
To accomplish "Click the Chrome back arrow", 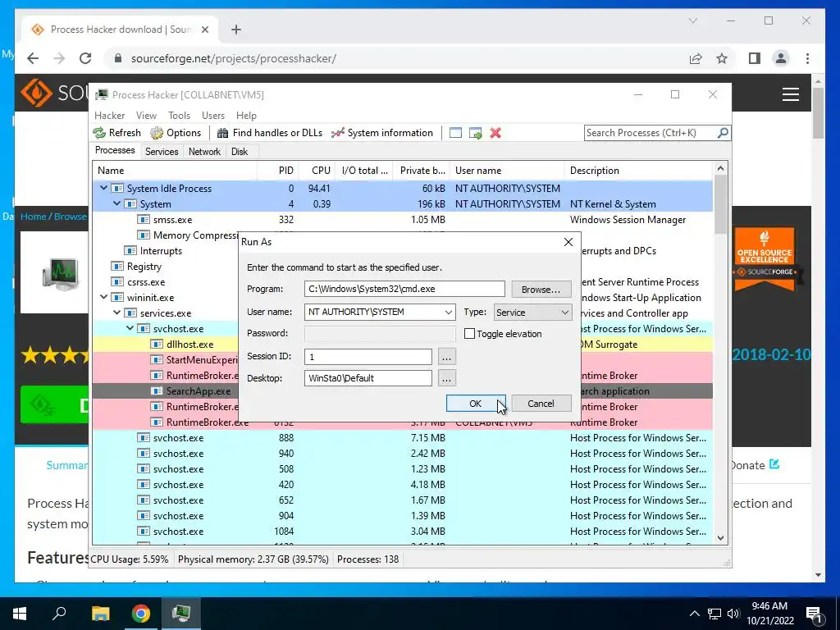I will coord(33,58).
